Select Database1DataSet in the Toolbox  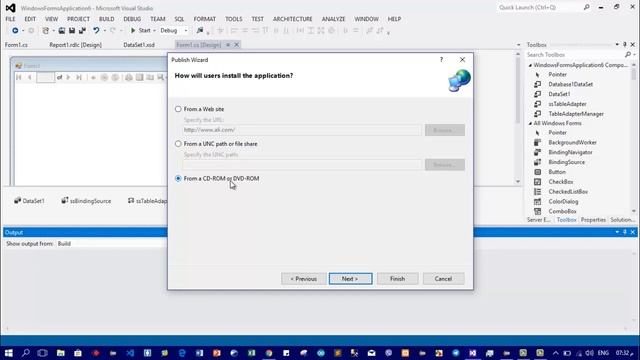[571, 84]
